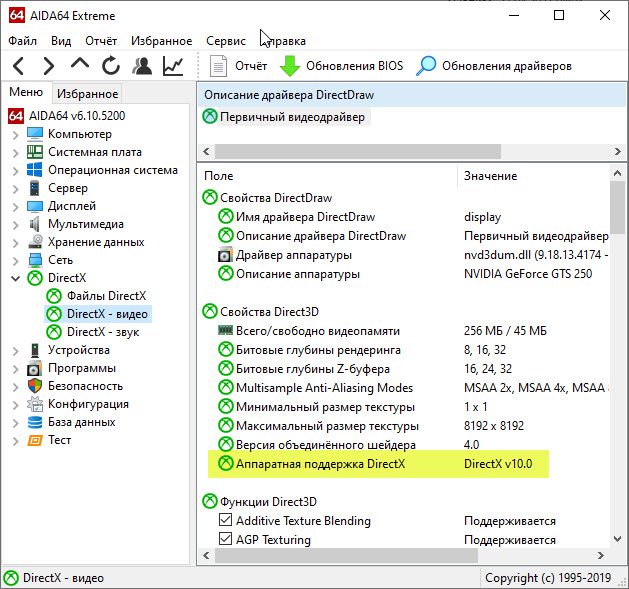Click the DirectX tree node icon

35,278
